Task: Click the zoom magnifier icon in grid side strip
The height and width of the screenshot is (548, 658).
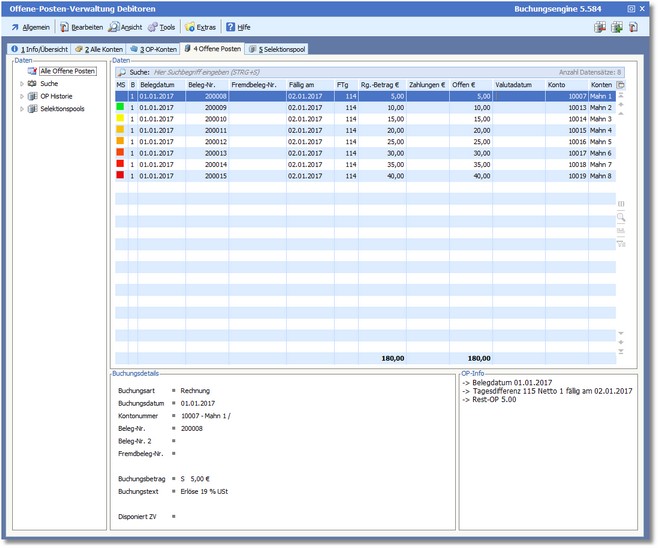Action: (621, 217)
